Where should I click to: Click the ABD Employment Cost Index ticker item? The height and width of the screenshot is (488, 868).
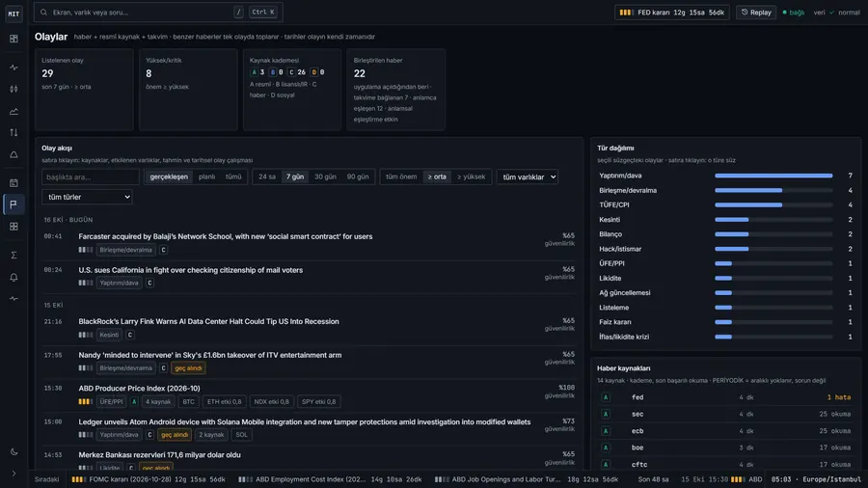[330, 479]
